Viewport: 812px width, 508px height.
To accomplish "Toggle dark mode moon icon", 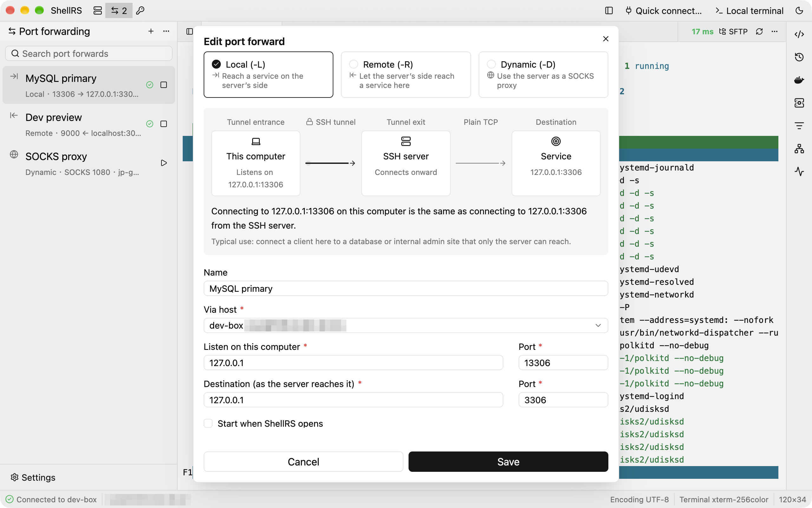I will click(799, 10).
